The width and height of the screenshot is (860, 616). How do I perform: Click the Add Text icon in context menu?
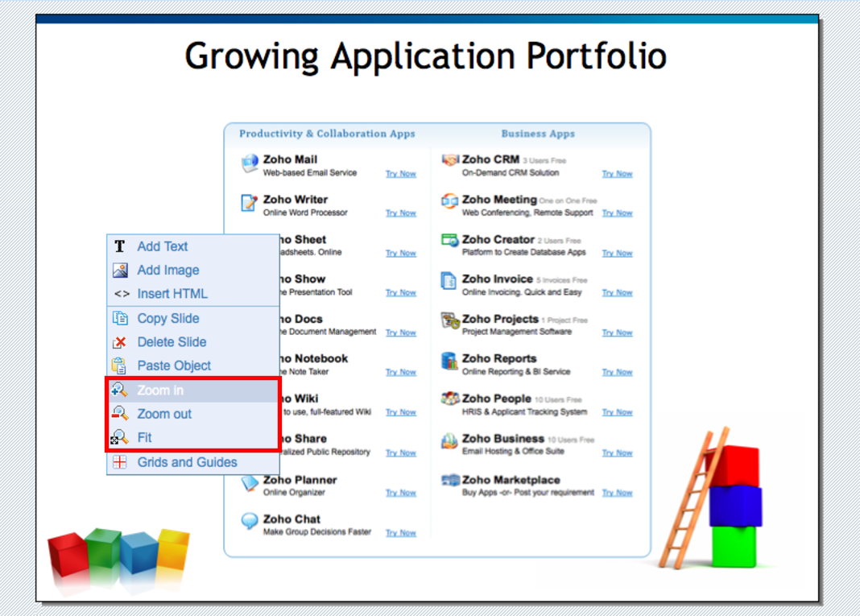pyautogui.click(x=120, y=246)
